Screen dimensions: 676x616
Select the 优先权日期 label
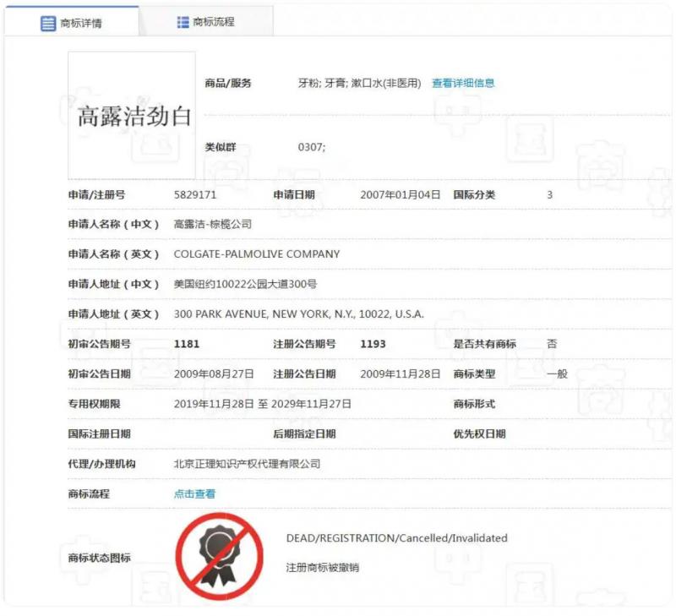(x=479, y=433)
